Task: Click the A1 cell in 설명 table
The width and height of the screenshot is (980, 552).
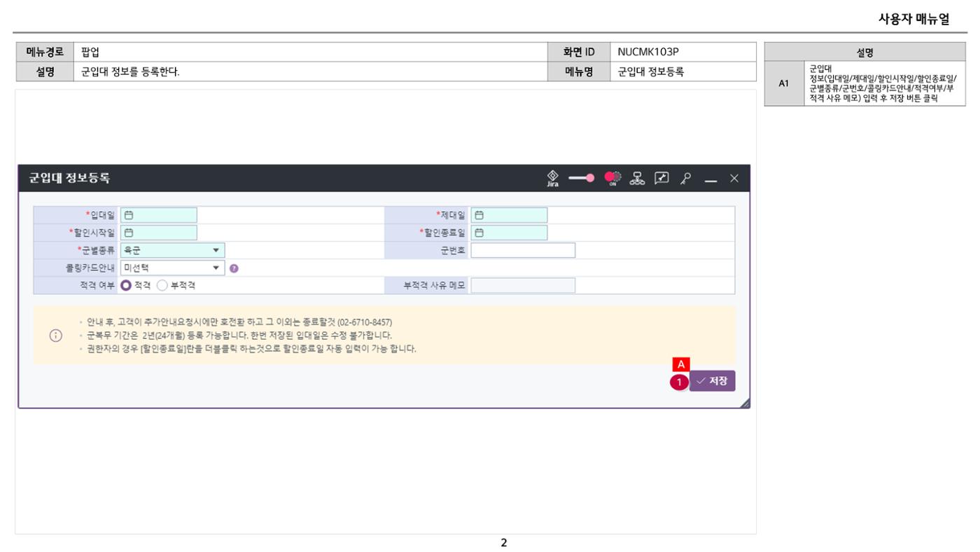Action: point(784,83)
